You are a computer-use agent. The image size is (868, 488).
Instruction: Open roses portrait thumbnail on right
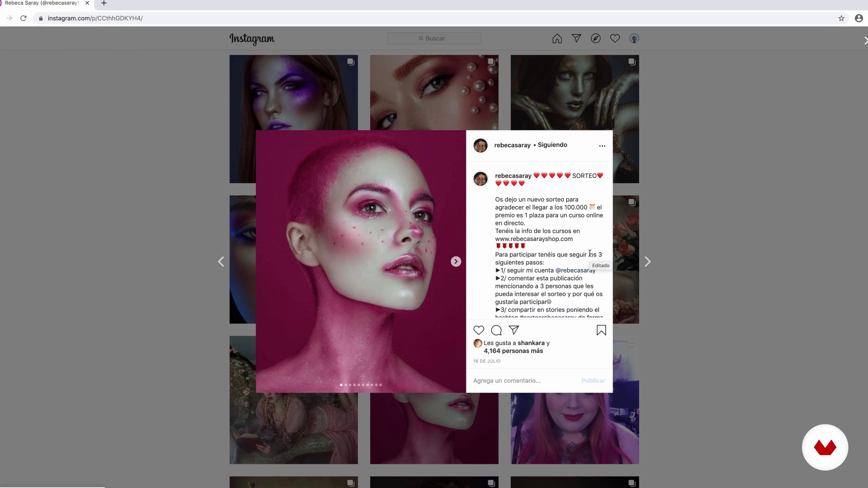[626, 259]
